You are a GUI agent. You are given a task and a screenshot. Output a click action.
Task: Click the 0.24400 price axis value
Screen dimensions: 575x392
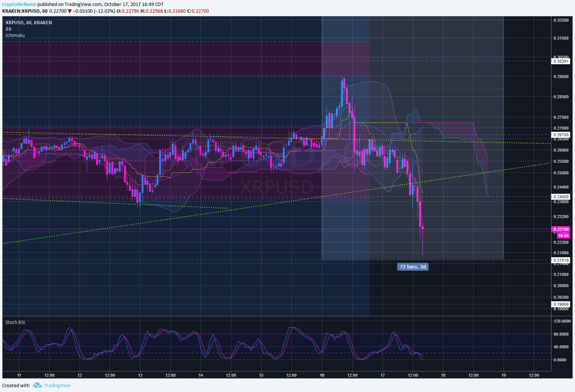click(561, 187)
